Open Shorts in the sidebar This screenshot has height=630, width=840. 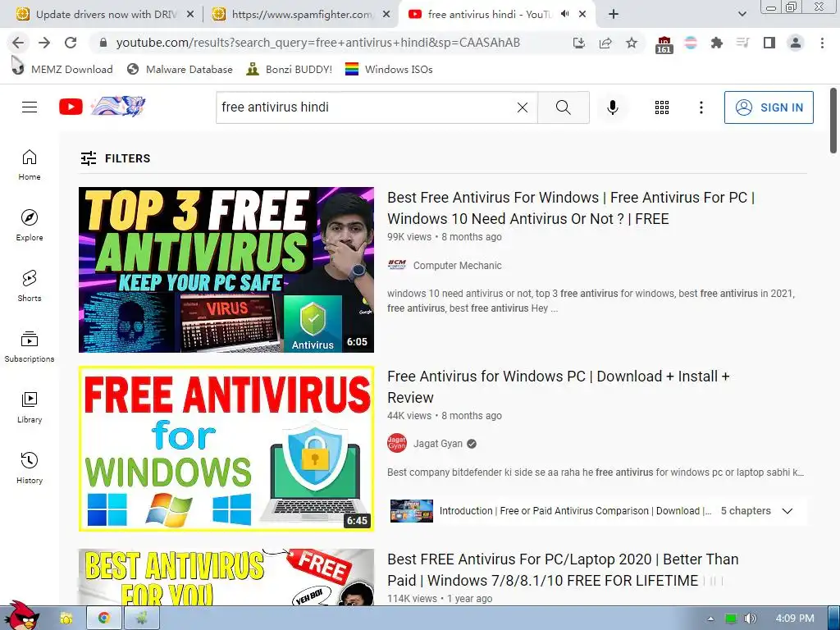[30, 286]
